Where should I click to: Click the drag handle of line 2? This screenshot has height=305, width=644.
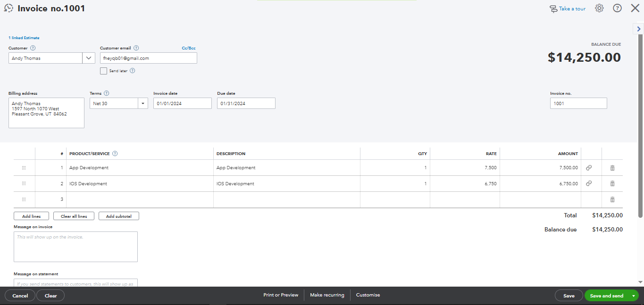(24, 184)
